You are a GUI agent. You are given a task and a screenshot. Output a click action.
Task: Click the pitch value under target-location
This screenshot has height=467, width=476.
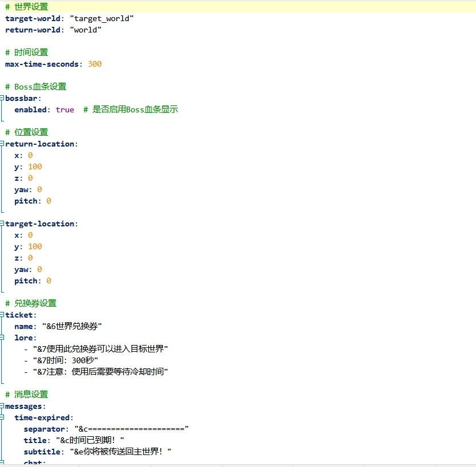coord(48,281)
